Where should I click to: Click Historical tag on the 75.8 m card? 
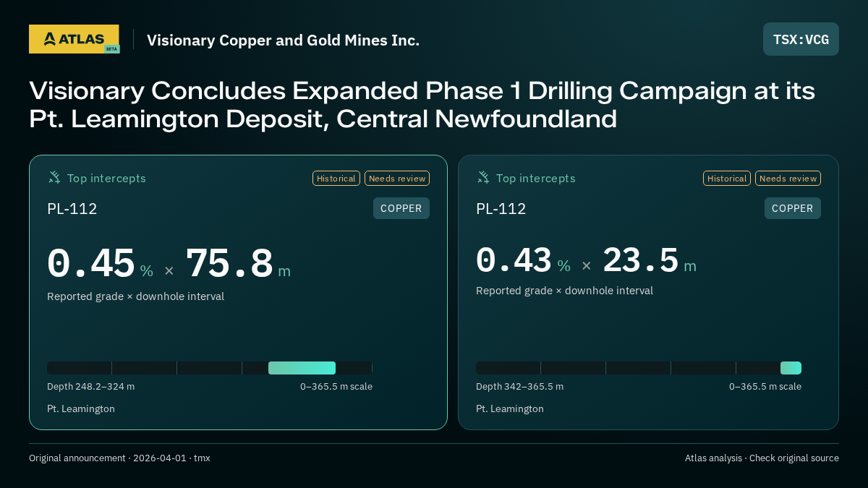coord(336,178)
